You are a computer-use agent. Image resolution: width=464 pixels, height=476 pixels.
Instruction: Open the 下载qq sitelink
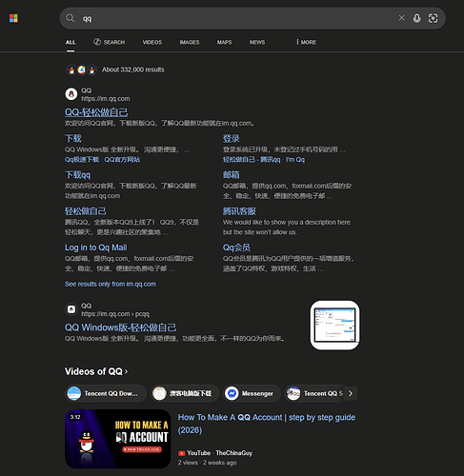point(78,175)
